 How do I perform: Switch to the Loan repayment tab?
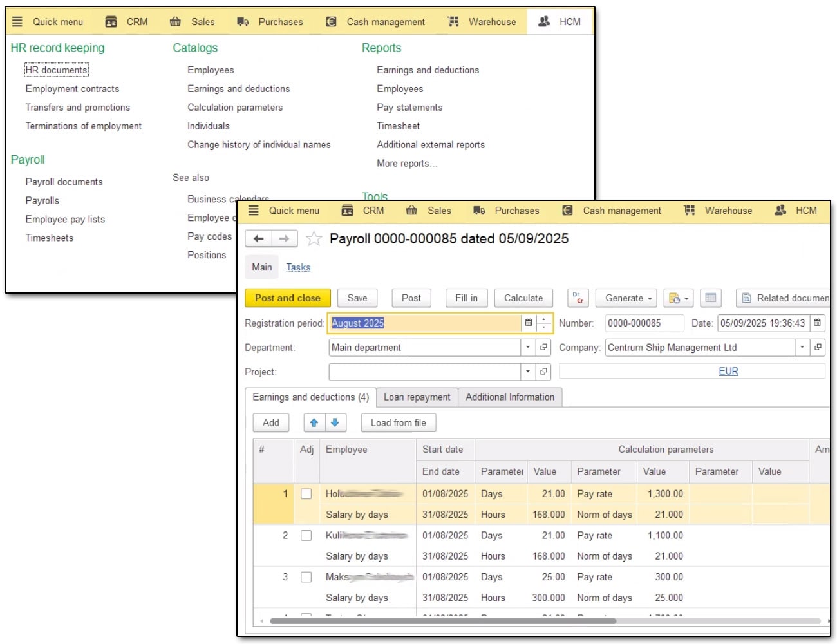pos(417,397)
